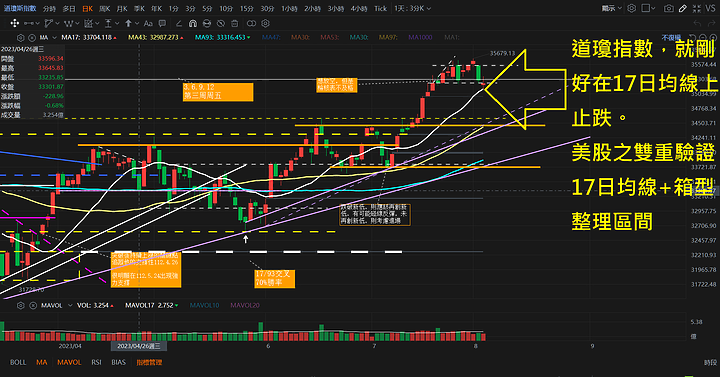
Task: Click the linked circles icon in drawing toolbar
Action: [x=251, y=23]
